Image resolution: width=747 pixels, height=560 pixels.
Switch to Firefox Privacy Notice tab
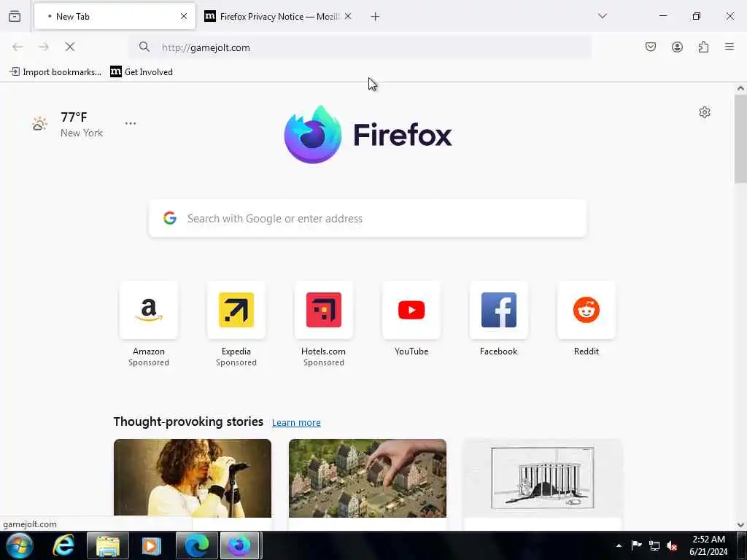point(278,16)
